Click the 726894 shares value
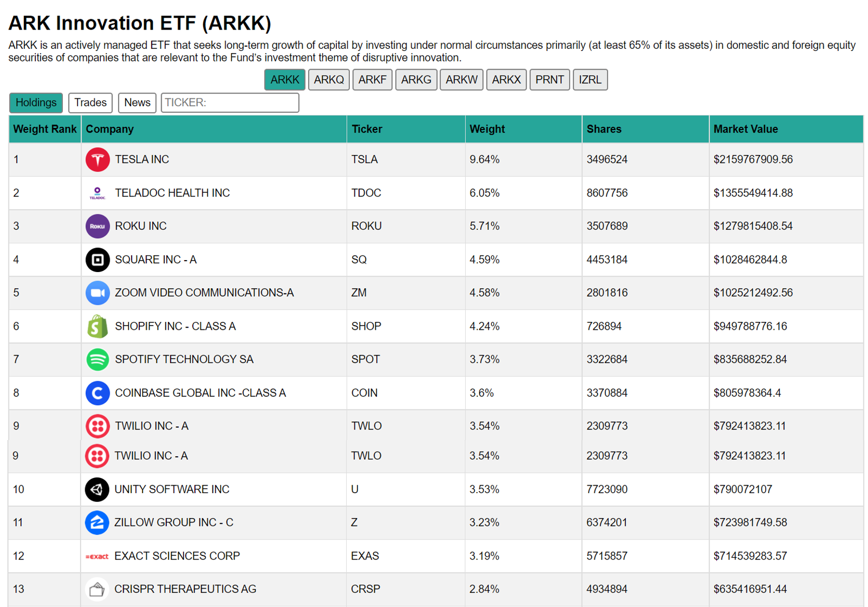Screen dimensions: 868x607 coord(604,326)
